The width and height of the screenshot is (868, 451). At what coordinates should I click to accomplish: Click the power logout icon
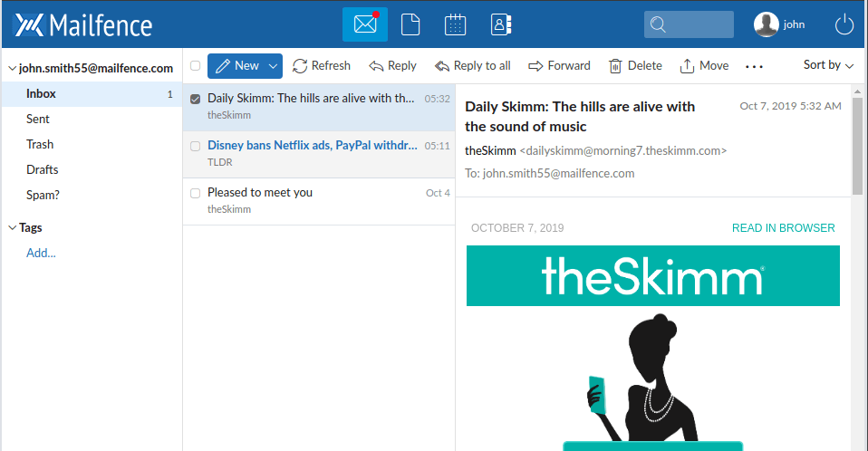(844, 24)
